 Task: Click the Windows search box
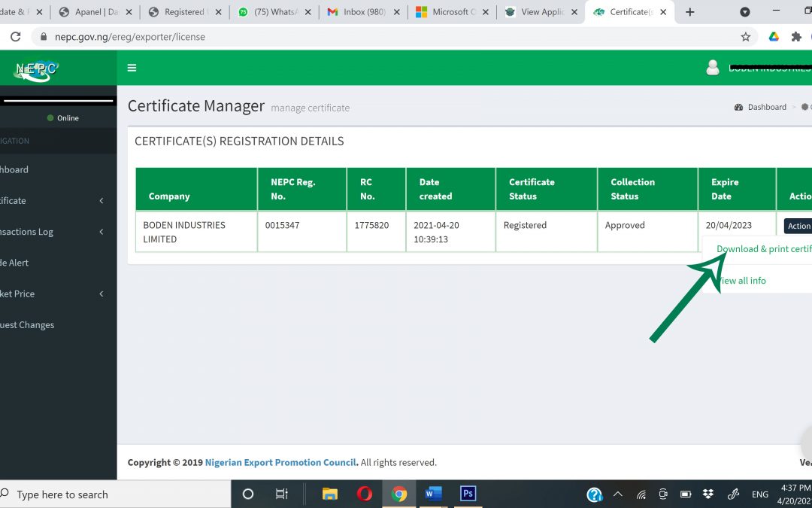click(115, 494)
